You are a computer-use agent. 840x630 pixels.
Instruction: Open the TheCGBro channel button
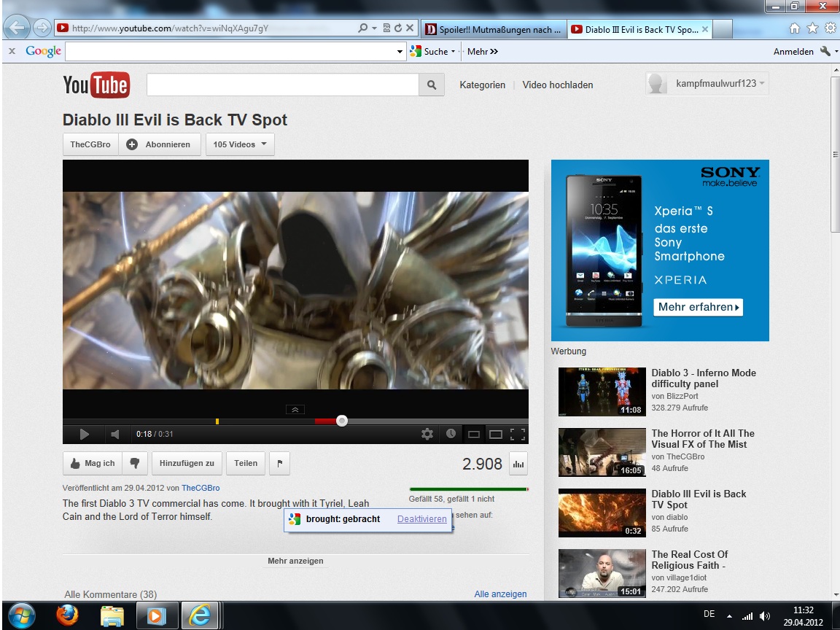(90, 144)
